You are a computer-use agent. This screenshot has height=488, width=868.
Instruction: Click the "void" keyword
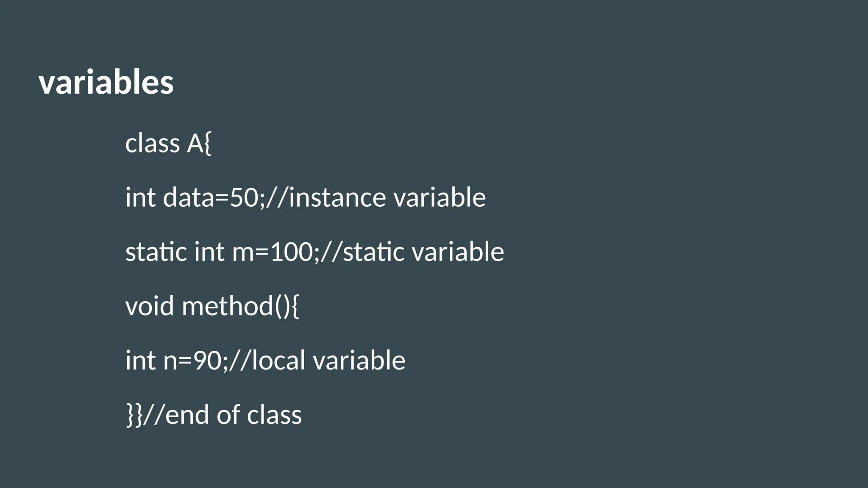pyautogui.click(x=150, y=306)
